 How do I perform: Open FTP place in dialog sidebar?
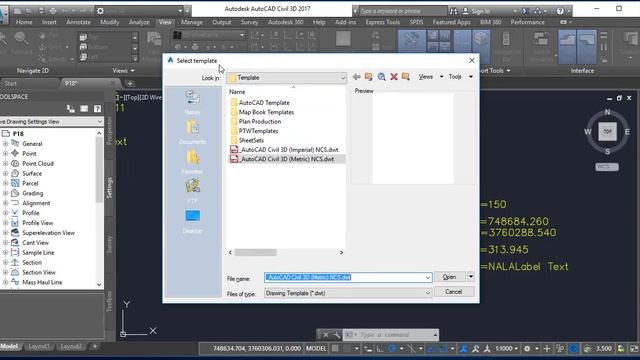192,191
